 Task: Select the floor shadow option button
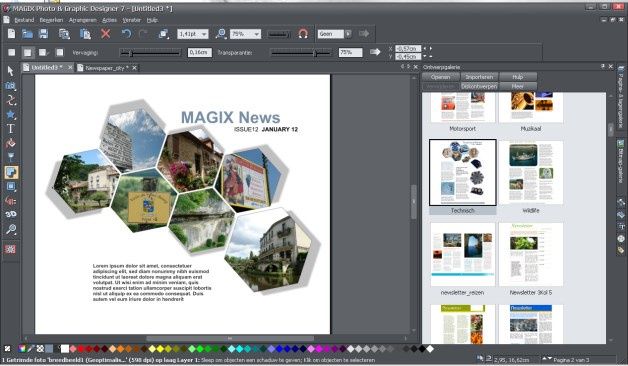[x=43, y=52]
